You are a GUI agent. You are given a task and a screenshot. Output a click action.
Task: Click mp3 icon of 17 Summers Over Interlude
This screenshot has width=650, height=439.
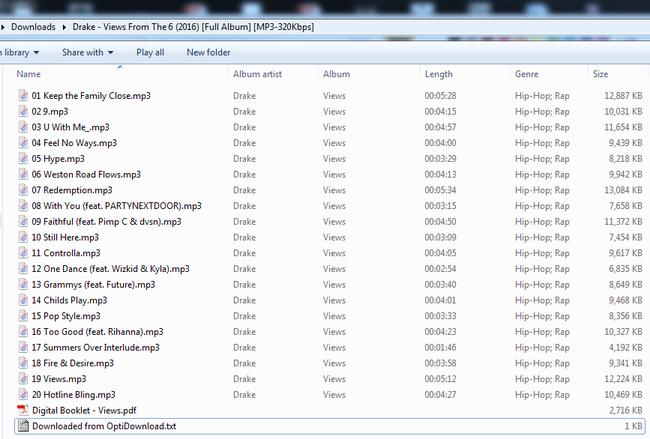click(x=23, y=347)
